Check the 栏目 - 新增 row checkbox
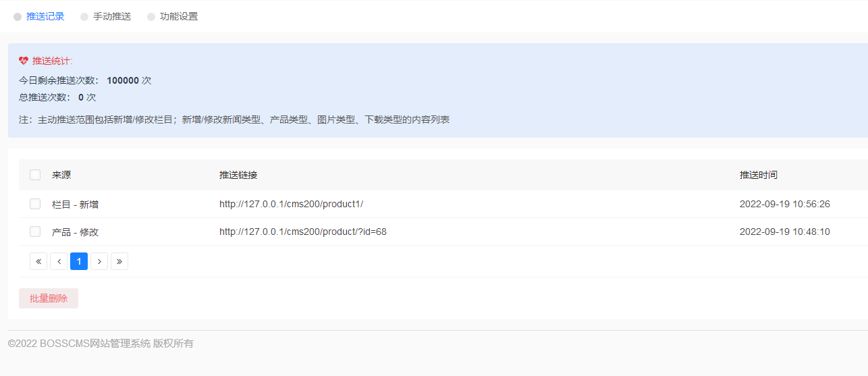Screen dimensions: 868x376 (x=35, y=204)
